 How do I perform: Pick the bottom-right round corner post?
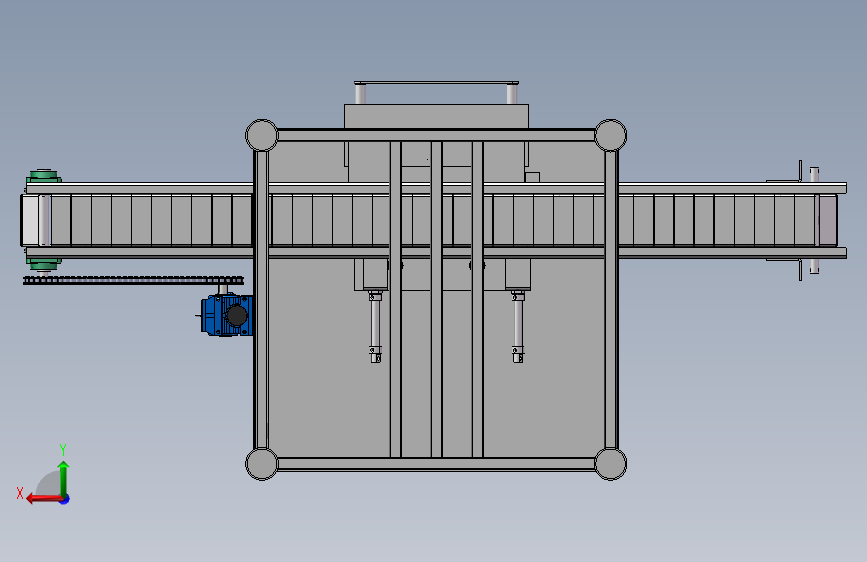(610, 464)
